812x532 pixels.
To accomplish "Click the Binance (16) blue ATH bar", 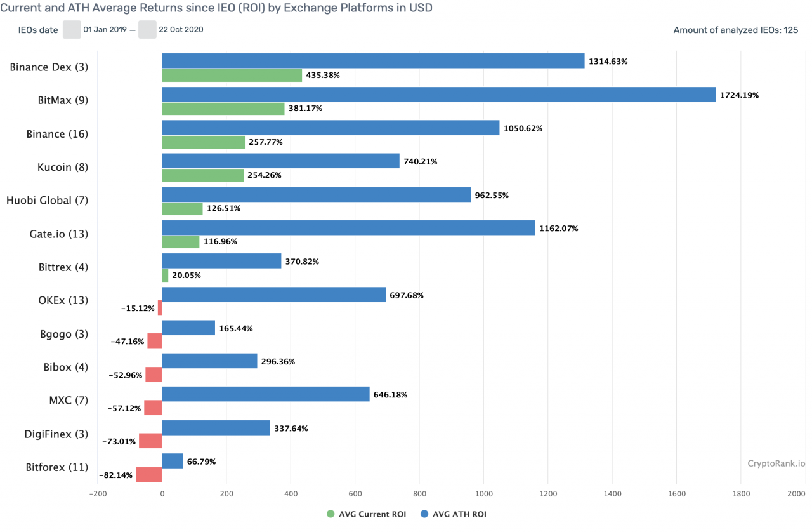I will pos(331,128).
